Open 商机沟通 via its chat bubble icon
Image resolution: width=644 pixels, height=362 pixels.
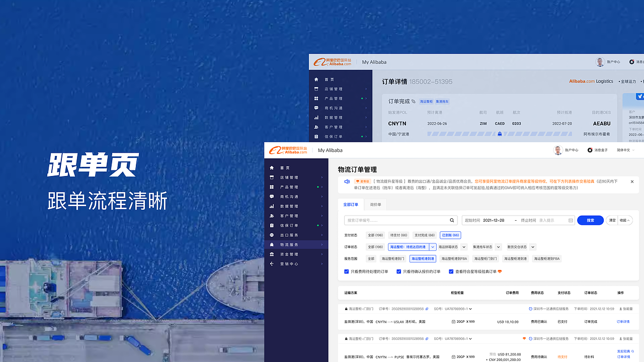click(x=272, y=197)
